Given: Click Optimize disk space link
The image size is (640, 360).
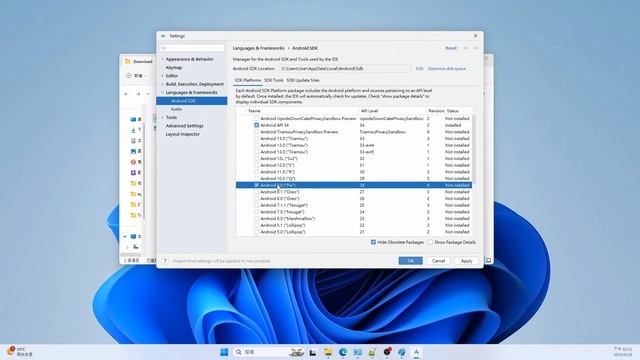Looking at the screenshot, I should 447,69.
